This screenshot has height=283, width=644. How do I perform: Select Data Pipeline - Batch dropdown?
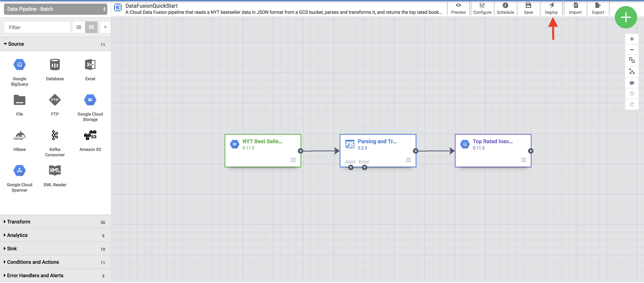click(x=55, y=9)
